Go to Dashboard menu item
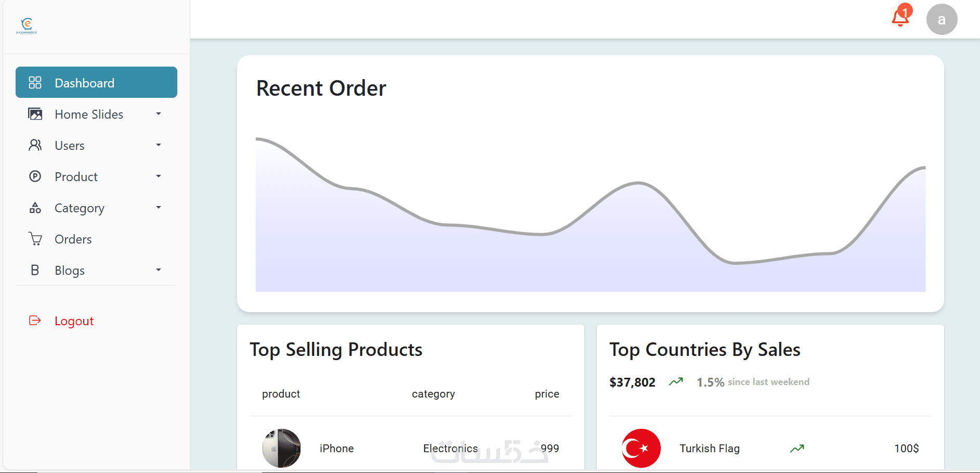This screenshot has height=473, width=980. tap(85, 83)
